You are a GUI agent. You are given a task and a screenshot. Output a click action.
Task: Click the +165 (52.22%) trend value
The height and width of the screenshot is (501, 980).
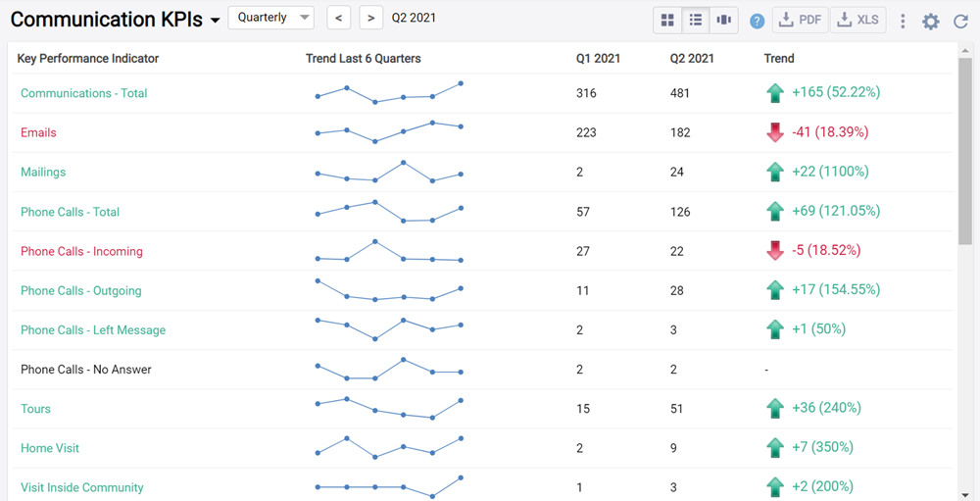[836, 92]
